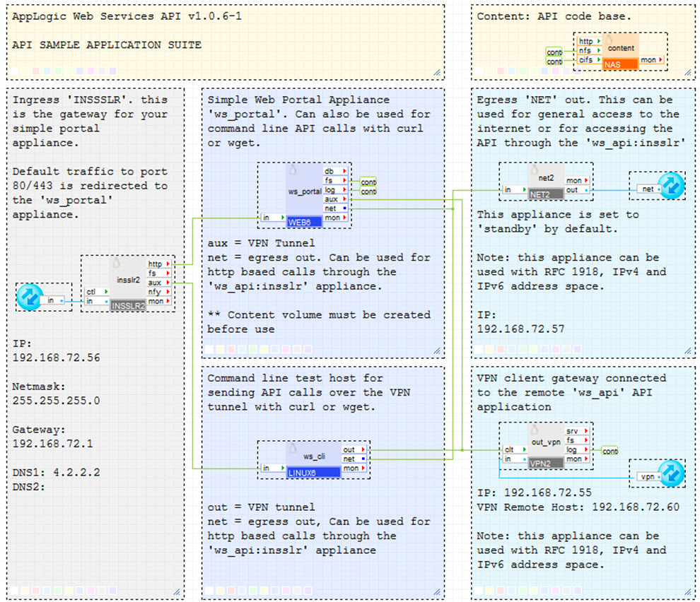Select the cifs terminal on content appliance
Viewport: 700px width, 602px height.
(x=588, y=60)
